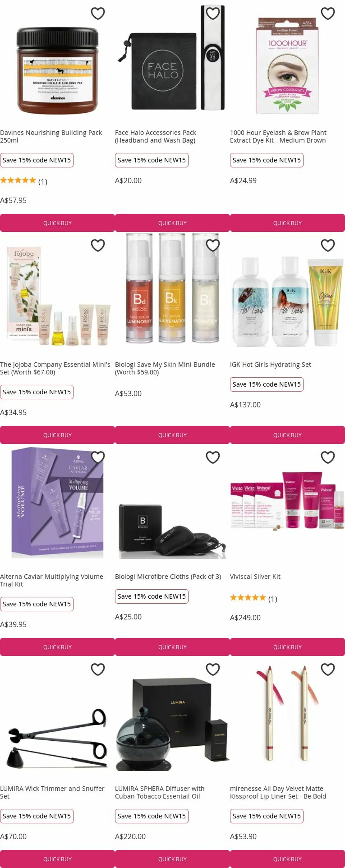345x868 pixels.
Task: Open Biologi Save My Skin Mini Bundle title
Action: pos(165,368)
